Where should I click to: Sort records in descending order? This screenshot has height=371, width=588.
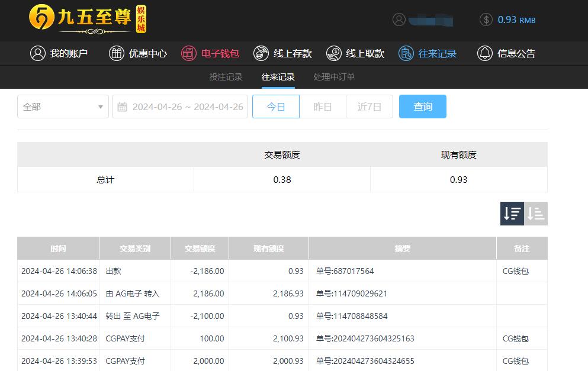512,214
